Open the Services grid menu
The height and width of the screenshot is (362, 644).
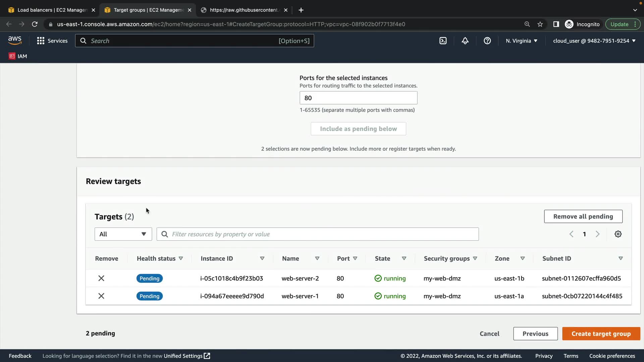point(52,41)
